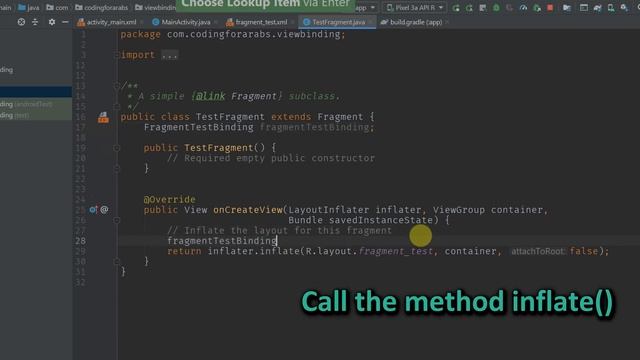The image size is (640, 360).
Task: Close the activity_main.xml tab
Action: [x=142, y=22]
